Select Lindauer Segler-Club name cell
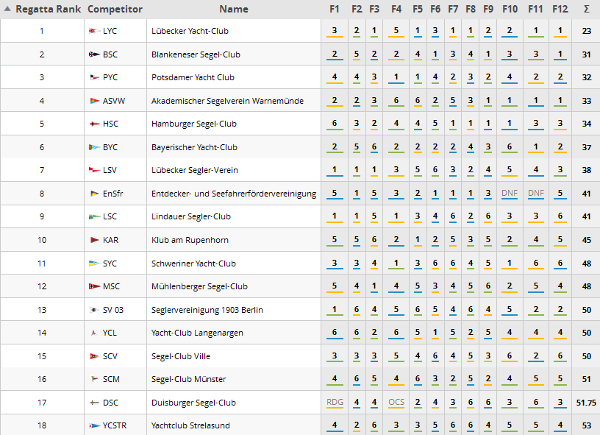 pos(191,217)
